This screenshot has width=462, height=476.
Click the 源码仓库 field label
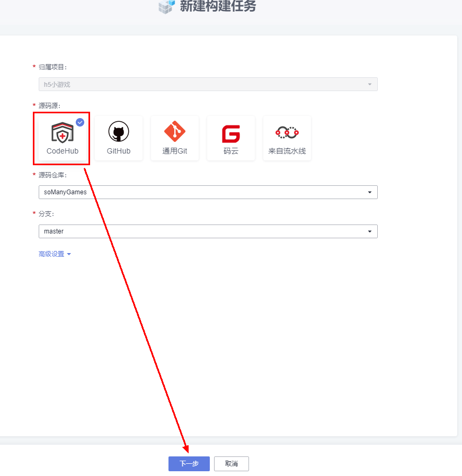[52, 175]
